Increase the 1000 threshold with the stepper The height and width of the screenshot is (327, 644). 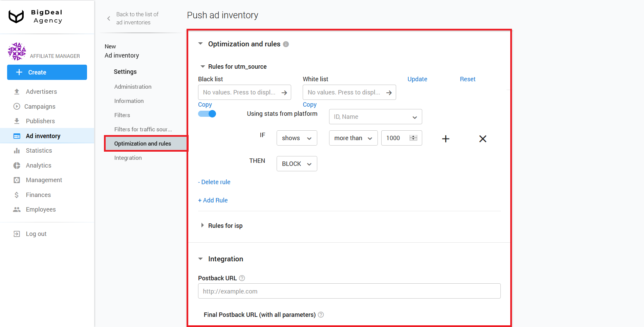coord(413,136)
